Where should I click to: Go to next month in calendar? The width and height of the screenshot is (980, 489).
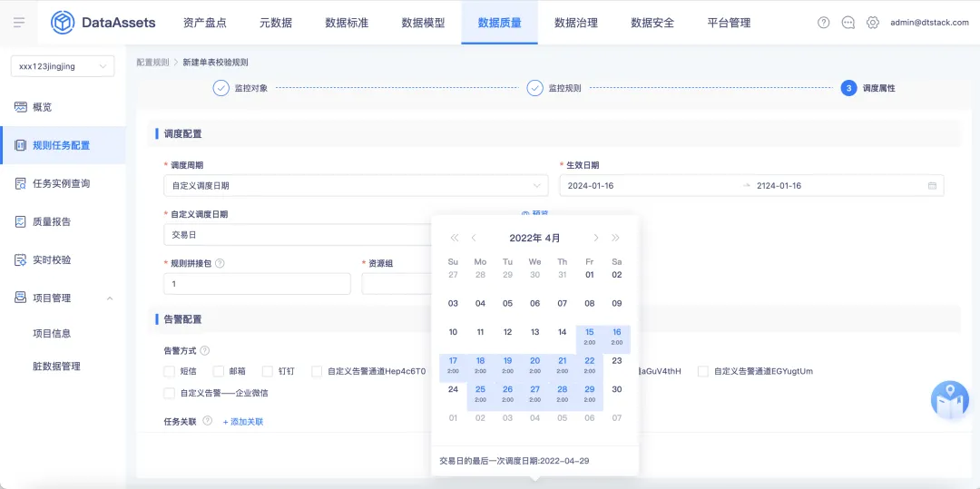pos(595,238)
